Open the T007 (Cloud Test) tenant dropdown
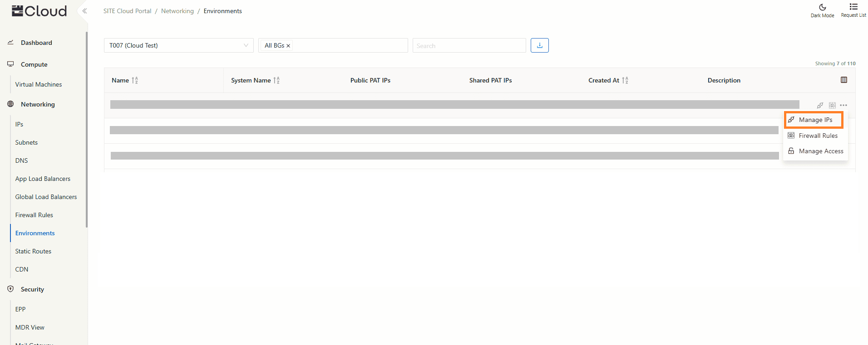 pos(178,45)
